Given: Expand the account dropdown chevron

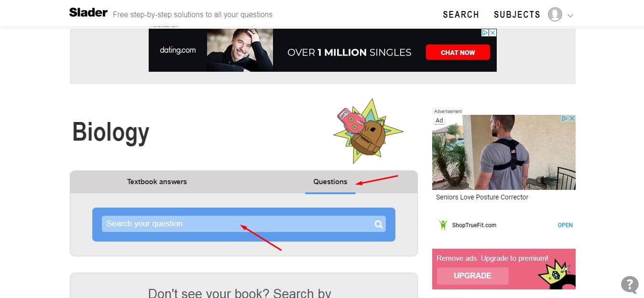Looking at the screenshot, I should [x=570, y=15].
